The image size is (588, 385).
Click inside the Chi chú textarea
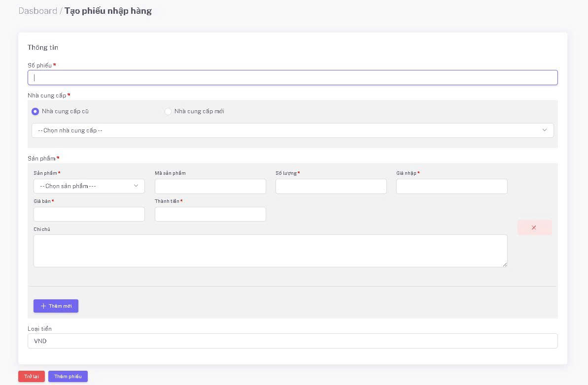click(270, 251)
